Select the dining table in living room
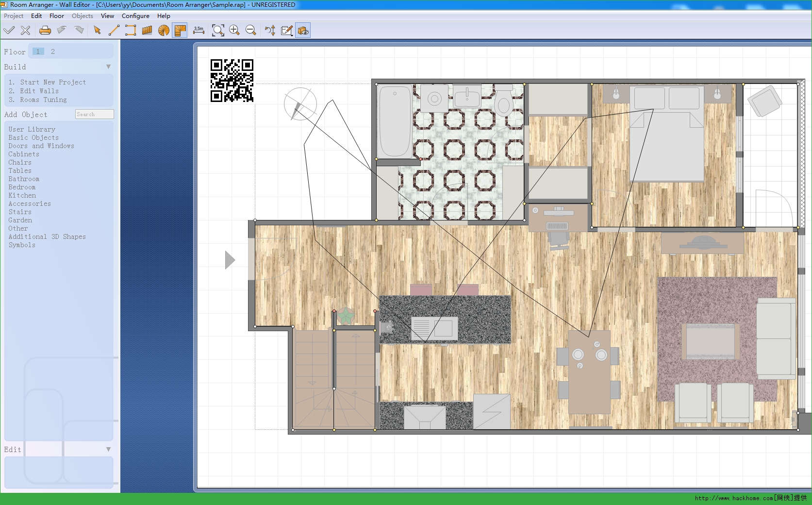Image resolution: width=812 pixels, height=505 pixels. point(589,372)
